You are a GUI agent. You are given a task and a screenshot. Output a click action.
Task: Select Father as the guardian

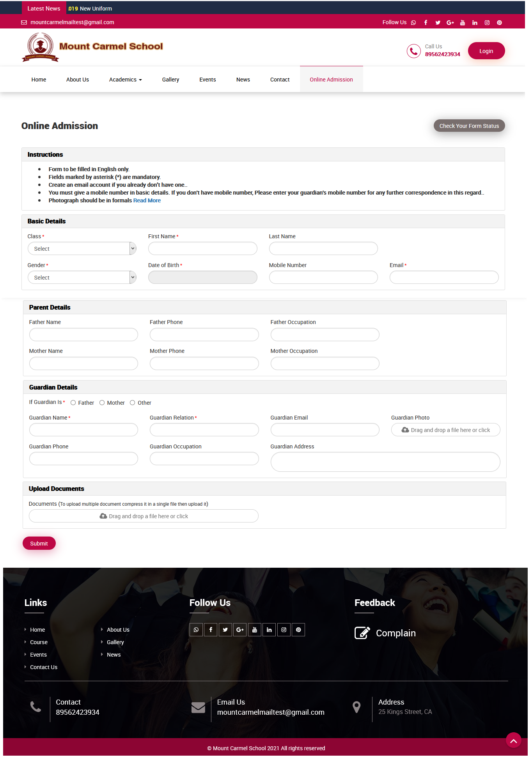(x=73, y=402)
